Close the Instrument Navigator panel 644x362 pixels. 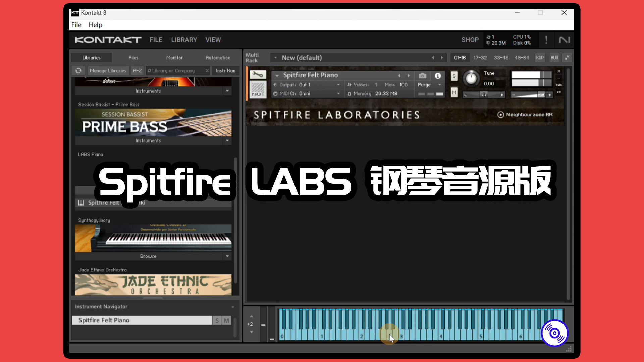click(233, 307)
